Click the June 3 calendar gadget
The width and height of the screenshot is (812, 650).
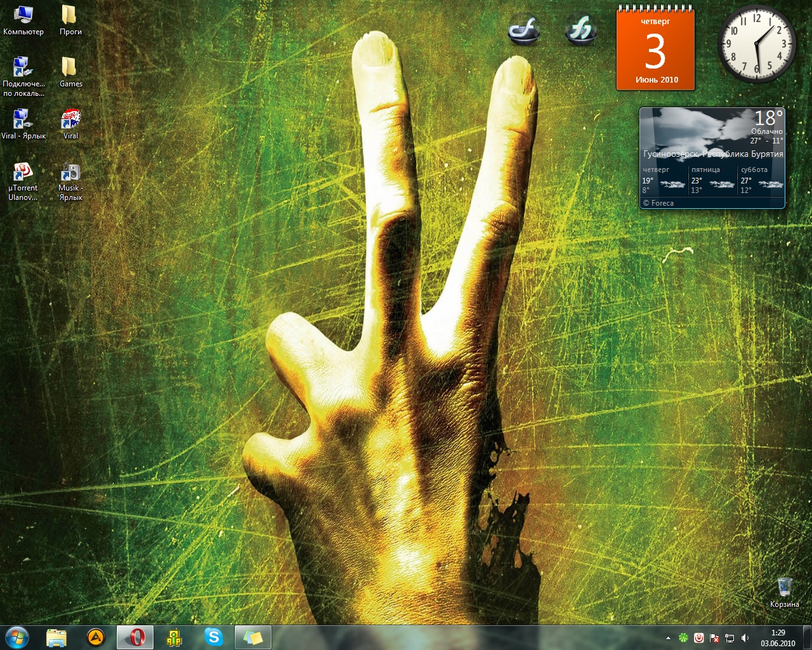(655, 48)
